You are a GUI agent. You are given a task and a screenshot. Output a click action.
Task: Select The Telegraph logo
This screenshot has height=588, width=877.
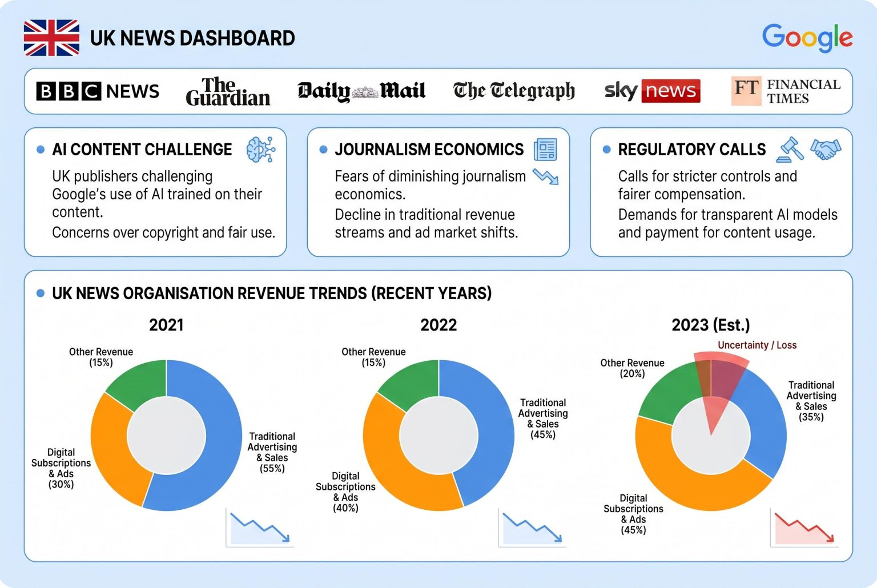click(x=514, y=91)
